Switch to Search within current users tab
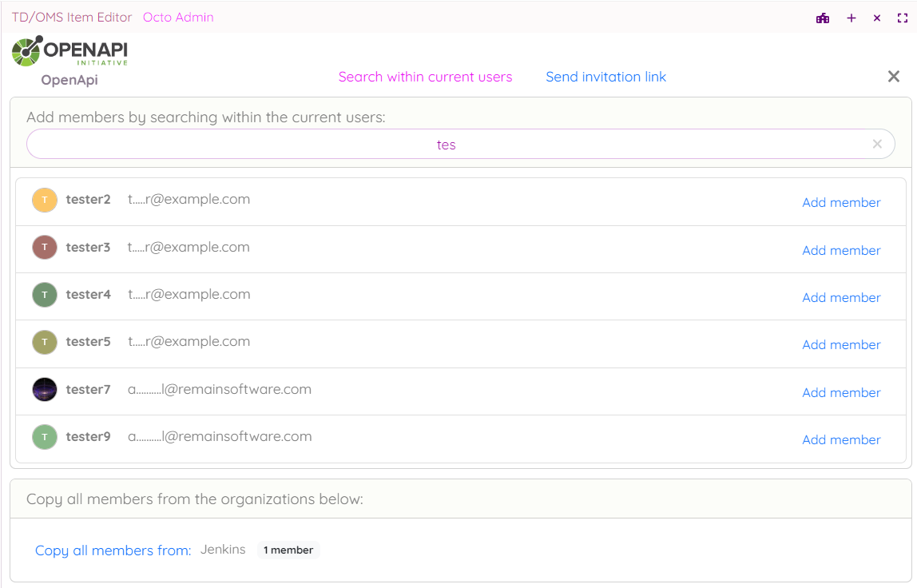 click(425, 77)
